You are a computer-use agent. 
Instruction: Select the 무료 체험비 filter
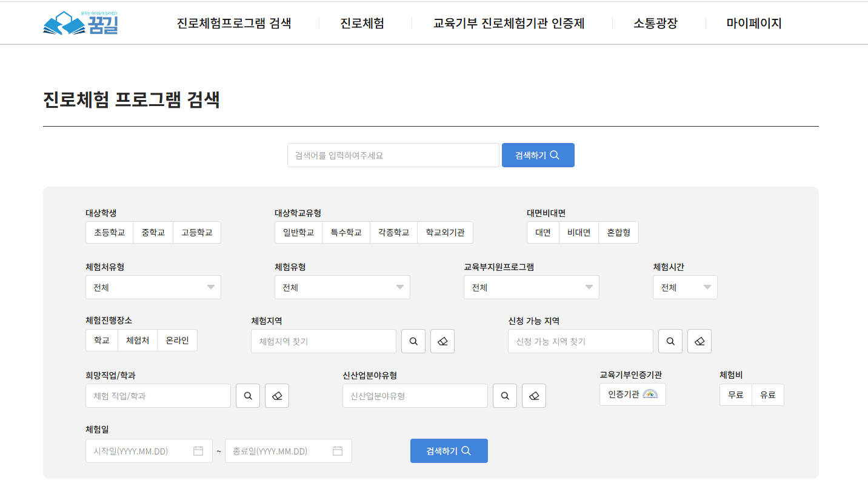[735, 394]
